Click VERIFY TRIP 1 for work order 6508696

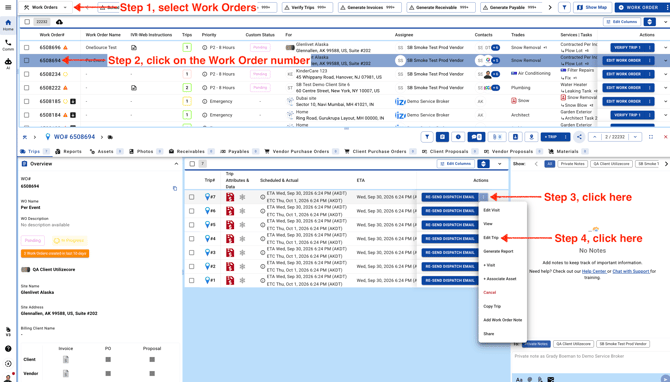(627, 47)
